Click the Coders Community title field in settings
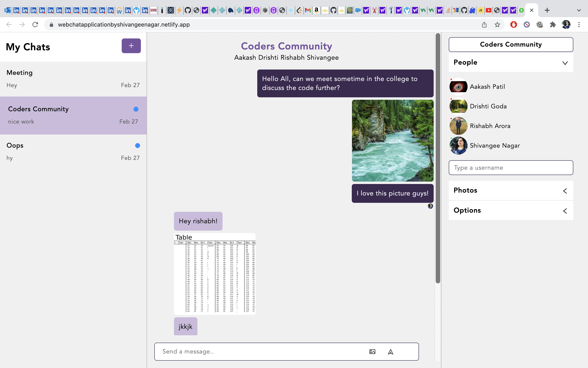 pos(511,45)
